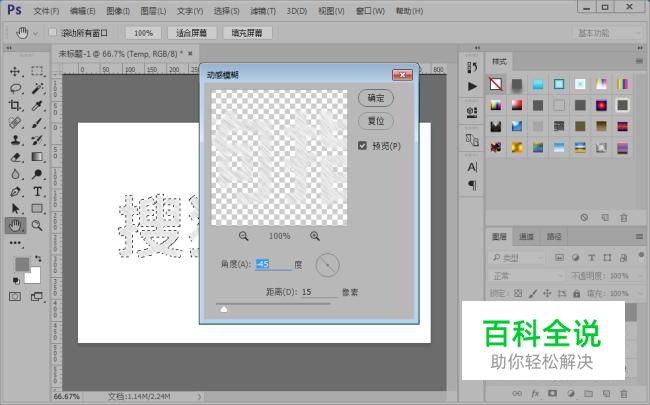This screenshot has width=650, height=405.
Task: Toggle filter for type layers
Action: (592, 258)
